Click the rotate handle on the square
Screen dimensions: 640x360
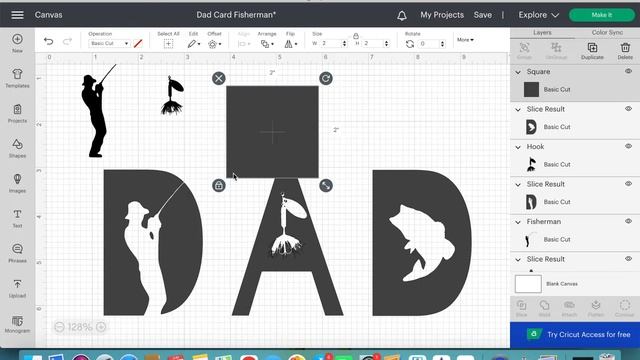click(326, 78)
